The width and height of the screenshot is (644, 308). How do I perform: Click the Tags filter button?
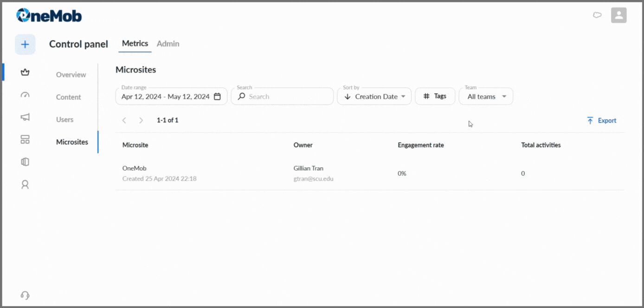pos(435,96)
